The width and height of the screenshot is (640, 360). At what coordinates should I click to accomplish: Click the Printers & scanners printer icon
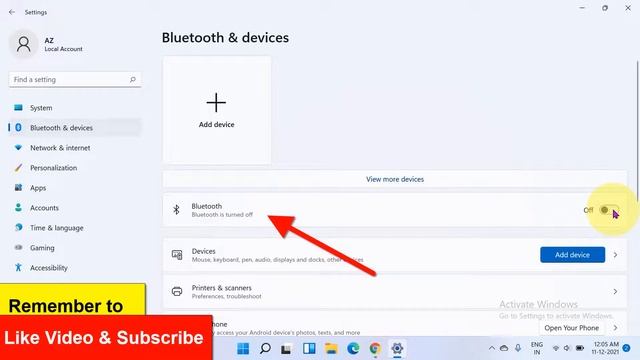click(177, 291)
